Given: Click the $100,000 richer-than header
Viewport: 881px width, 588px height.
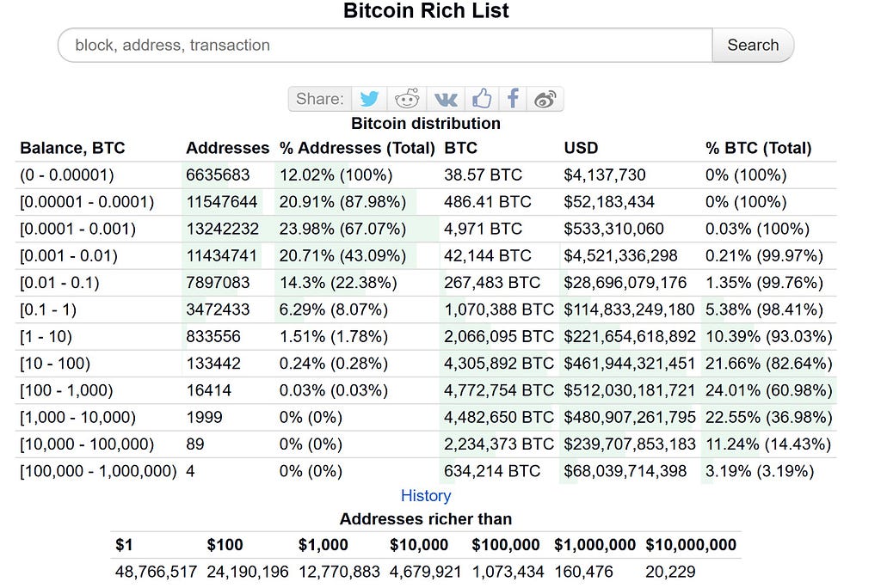Looking at the screenshot, I should (x=506, y=545).
